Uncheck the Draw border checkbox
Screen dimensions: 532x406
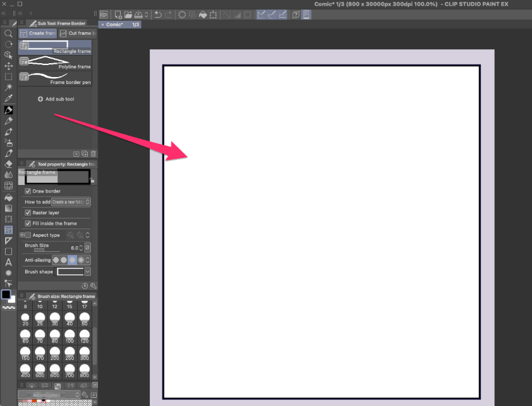(x=27, y=191)
